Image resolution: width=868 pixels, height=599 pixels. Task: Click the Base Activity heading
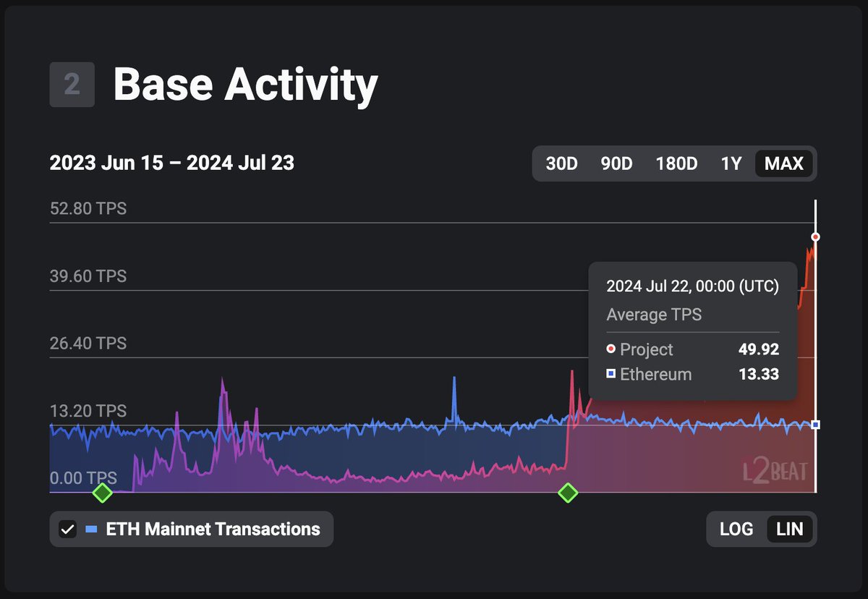pos(246,85)
